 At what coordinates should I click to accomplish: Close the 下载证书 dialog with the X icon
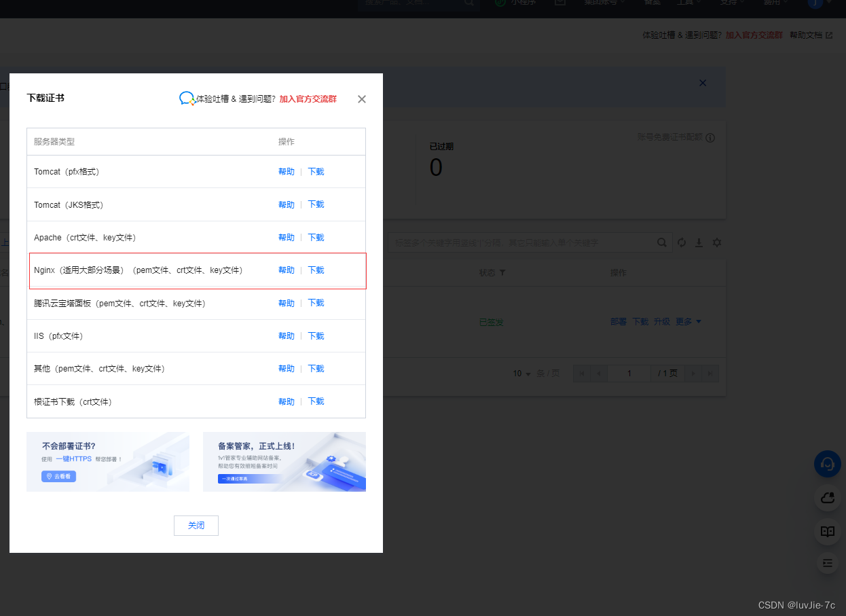(x=362, y=99)
